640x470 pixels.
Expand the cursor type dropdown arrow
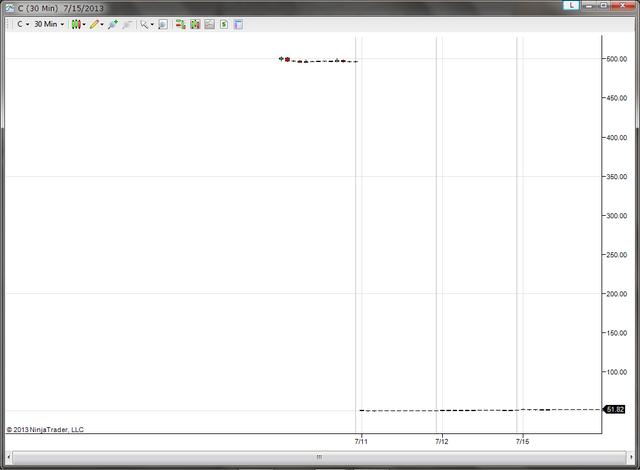(152, 24)
